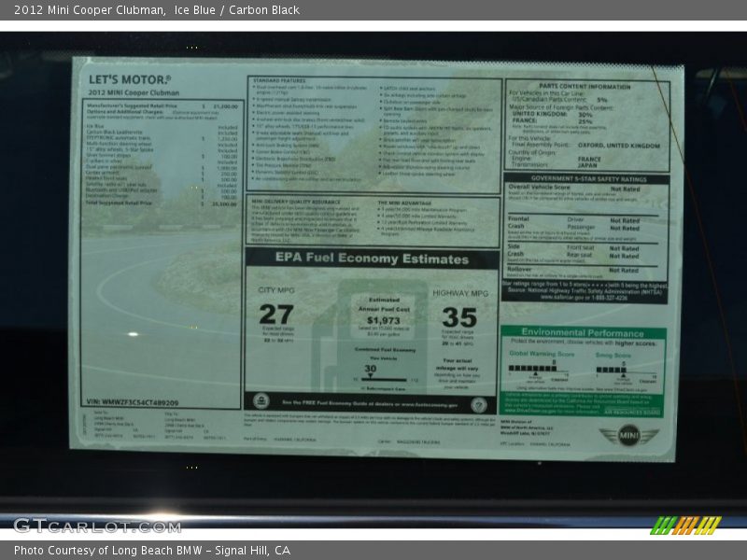Screen dimensions: 747x560
Task: Click the combined fuel economy scale bar
Action: [384, 380]
